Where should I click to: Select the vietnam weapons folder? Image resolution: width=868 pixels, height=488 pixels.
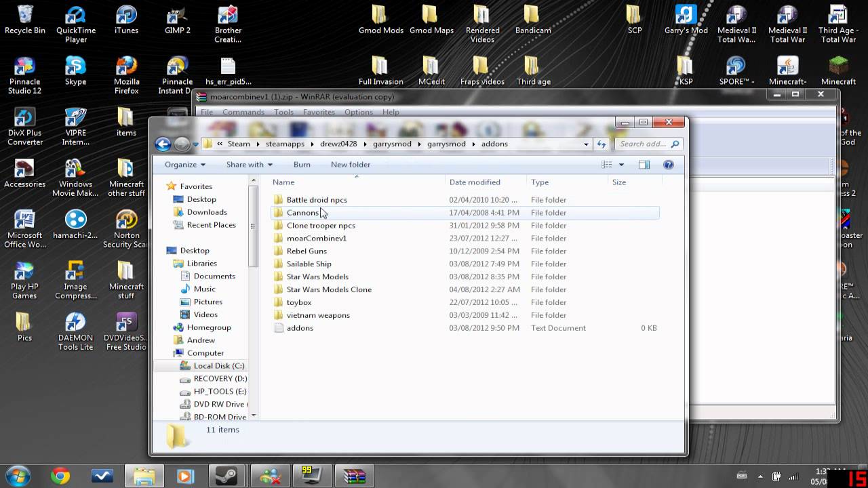(318, 316)
